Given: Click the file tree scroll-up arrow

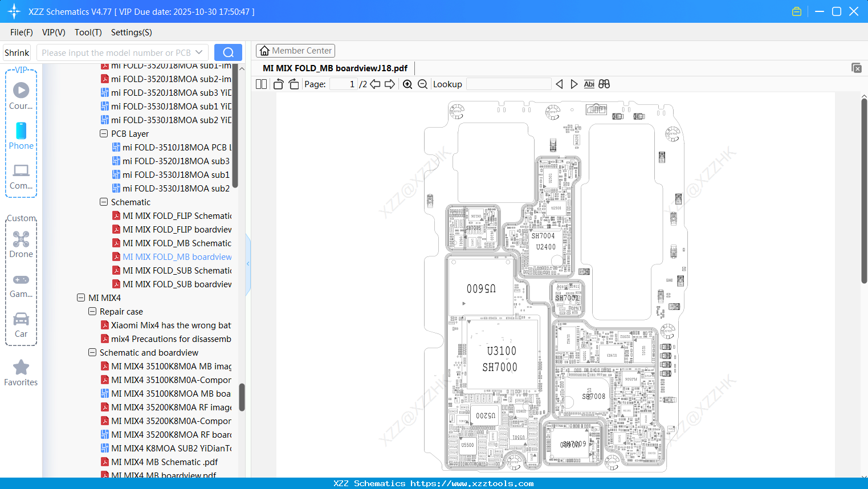Looking at the screenshot, I should click(242, 68).
